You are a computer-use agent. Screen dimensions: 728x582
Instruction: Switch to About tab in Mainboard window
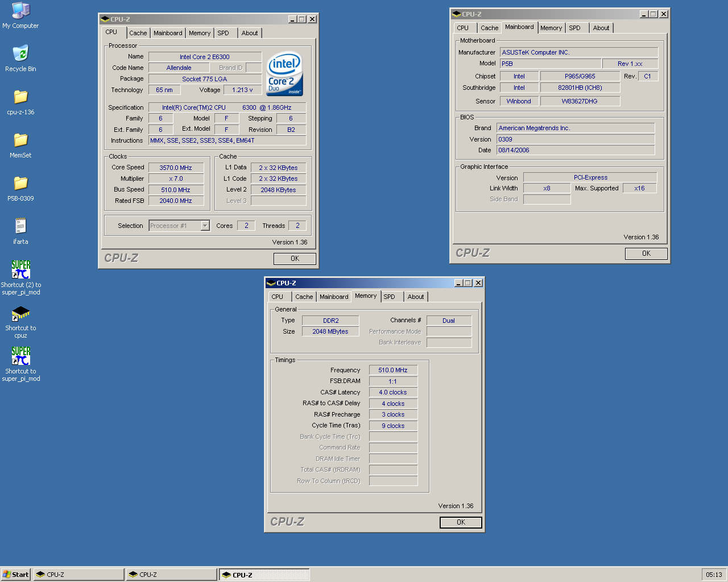tap(601, 28)
